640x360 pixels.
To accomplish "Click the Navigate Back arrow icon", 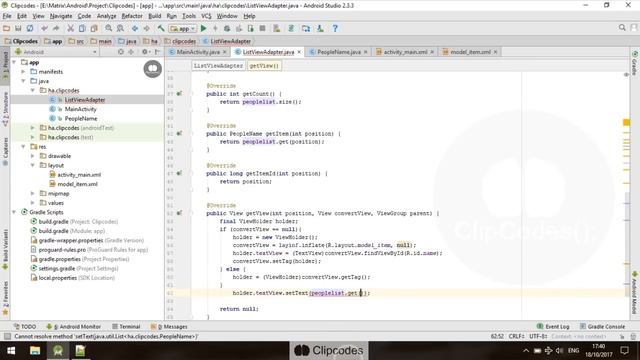I will [135, 29].
